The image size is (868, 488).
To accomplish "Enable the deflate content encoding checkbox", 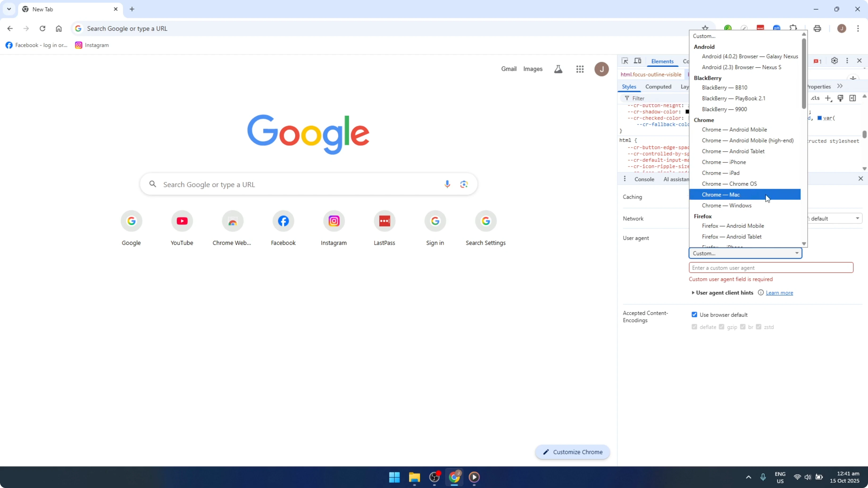I will [694, 327].
